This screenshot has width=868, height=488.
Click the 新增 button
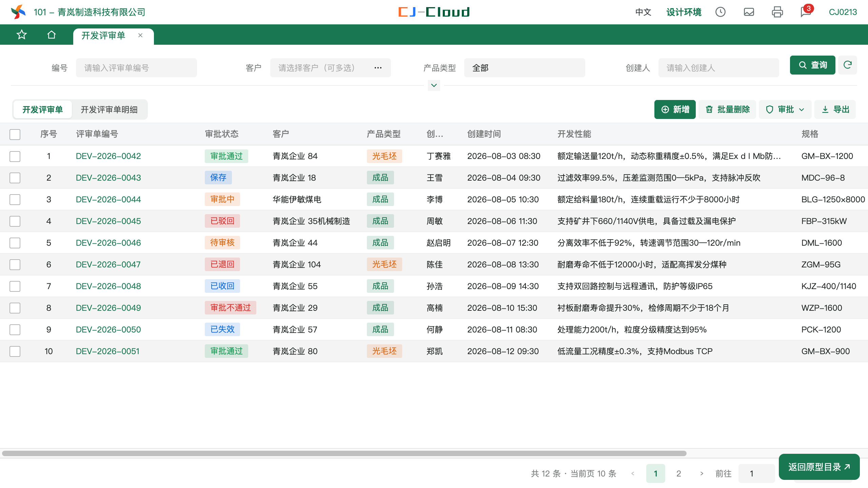tap(675, 109)
